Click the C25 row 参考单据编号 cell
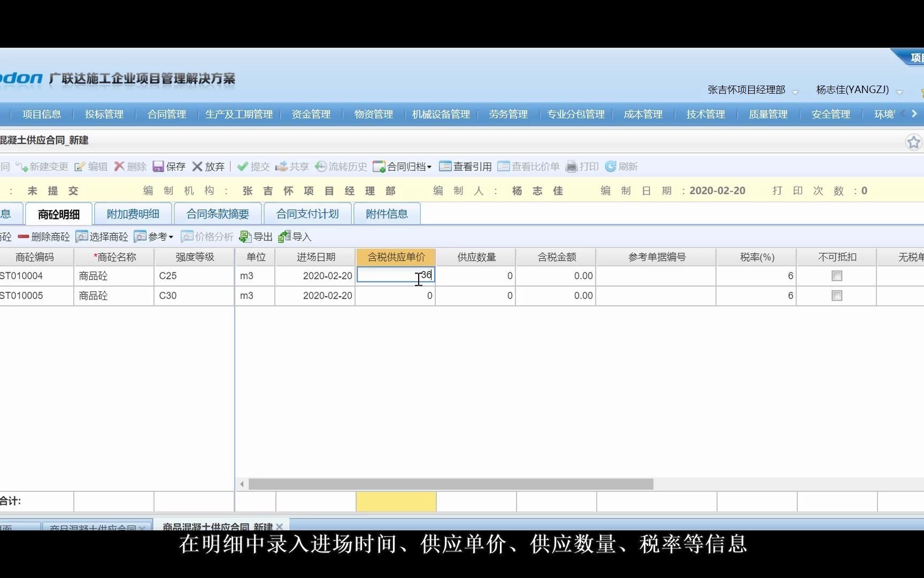924x578 pixels. pyautogui.click(x=657, y=276)
